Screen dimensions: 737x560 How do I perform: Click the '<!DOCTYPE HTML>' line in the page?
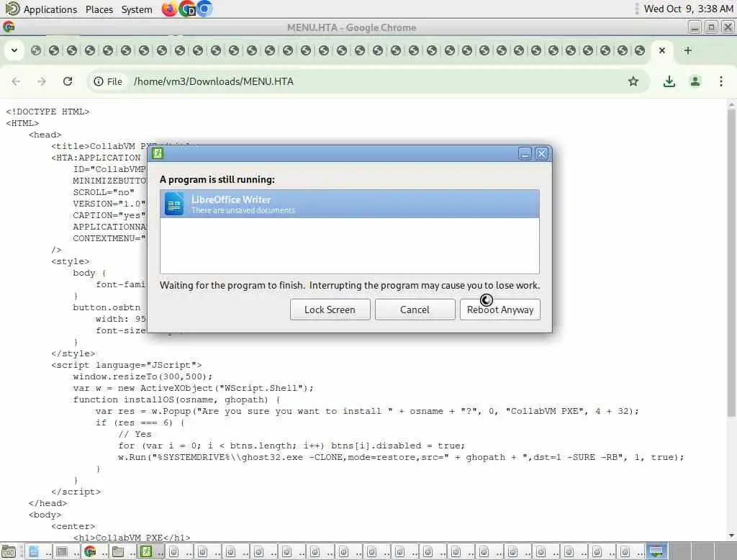pos(48,112)
